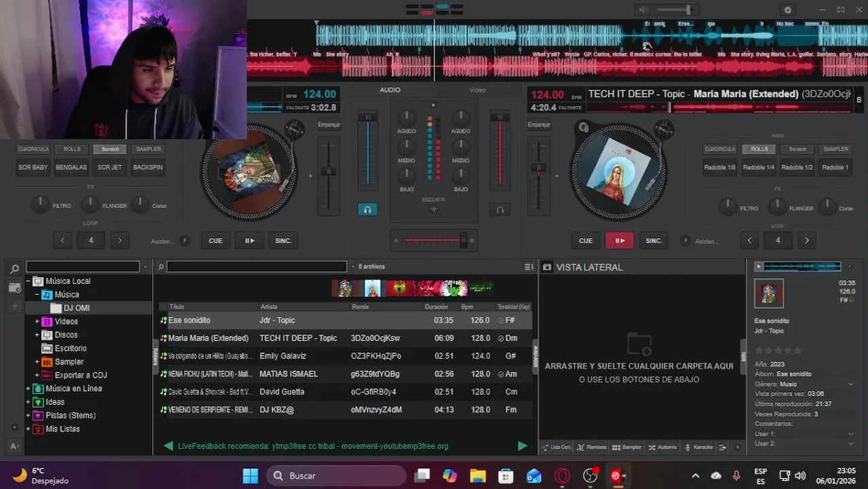The image size is (868, 489).
Task: Click right deck SINC. button
Action: point(653,240)
